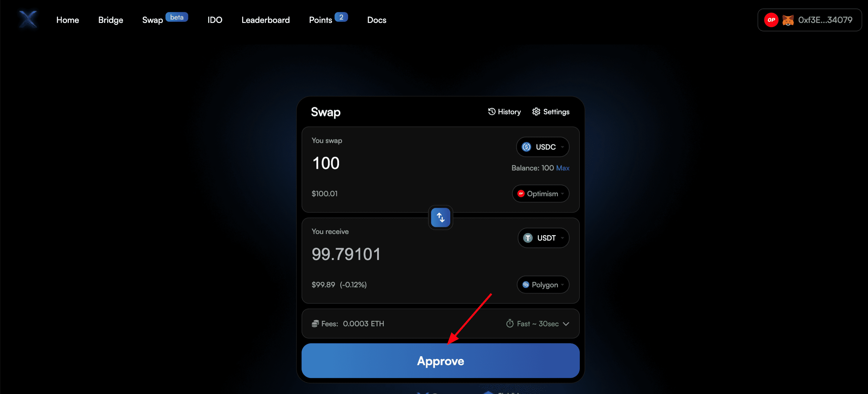The height and width of the screenshot is (394, 868).
Task: Click the Polygon icon in chain selector
Action: pos(526,285)
